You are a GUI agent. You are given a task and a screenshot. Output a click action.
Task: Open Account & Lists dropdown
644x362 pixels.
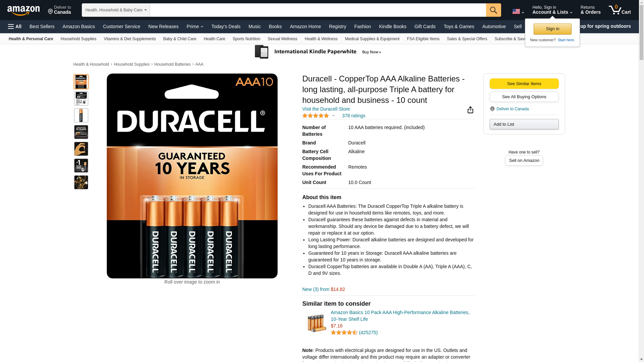[x=552, y=10]
